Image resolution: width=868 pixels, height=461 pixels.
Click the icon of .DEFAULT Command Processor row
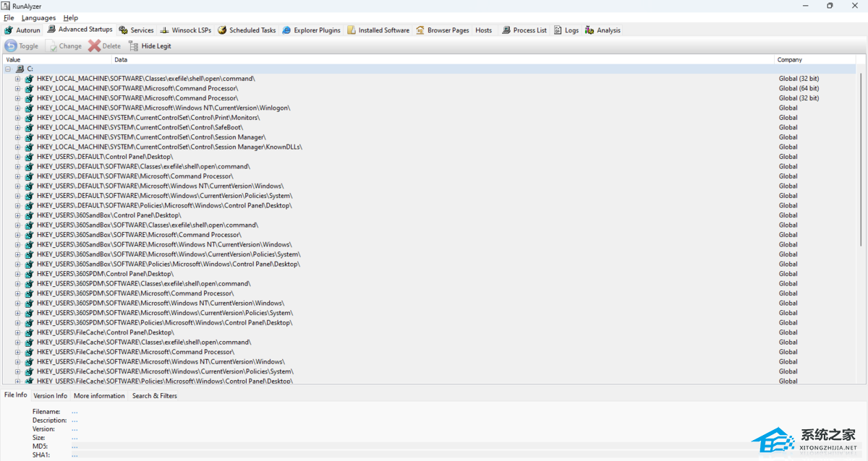tap(29, 176)
